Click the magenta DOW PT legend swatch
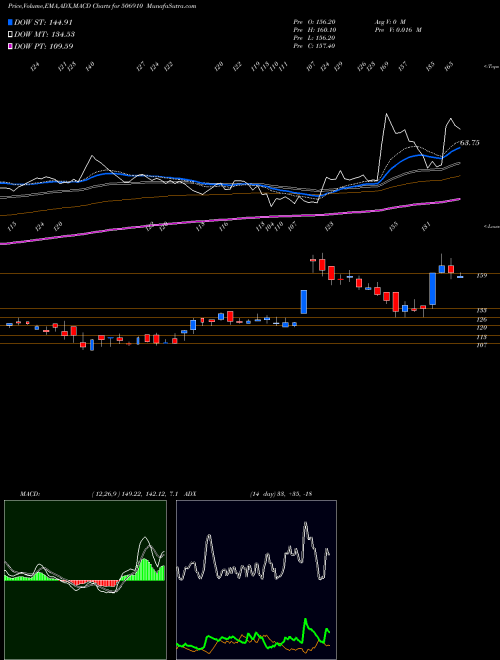Image resolution: width=500 pixels, height=660 pixels. tap(10, 46)
